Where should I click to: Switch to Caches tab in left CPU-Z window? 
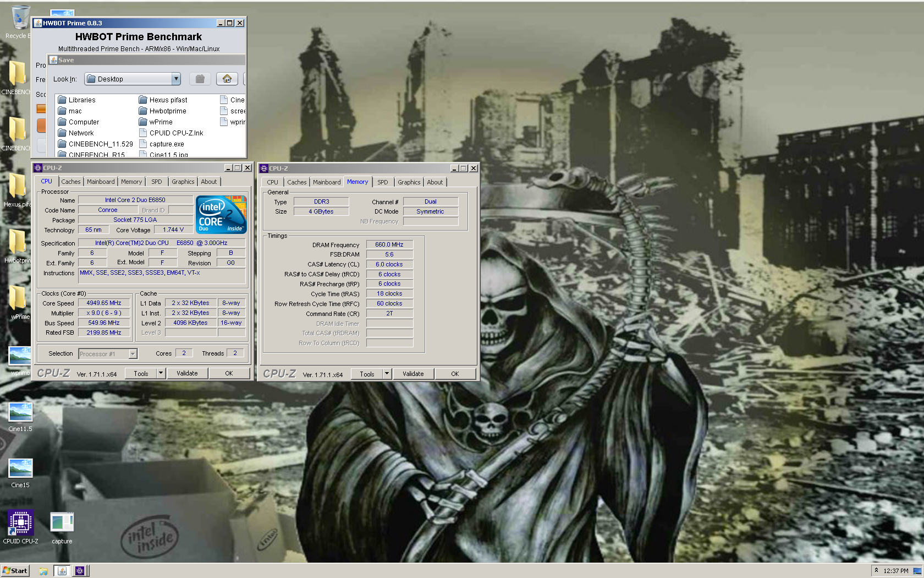70,182
